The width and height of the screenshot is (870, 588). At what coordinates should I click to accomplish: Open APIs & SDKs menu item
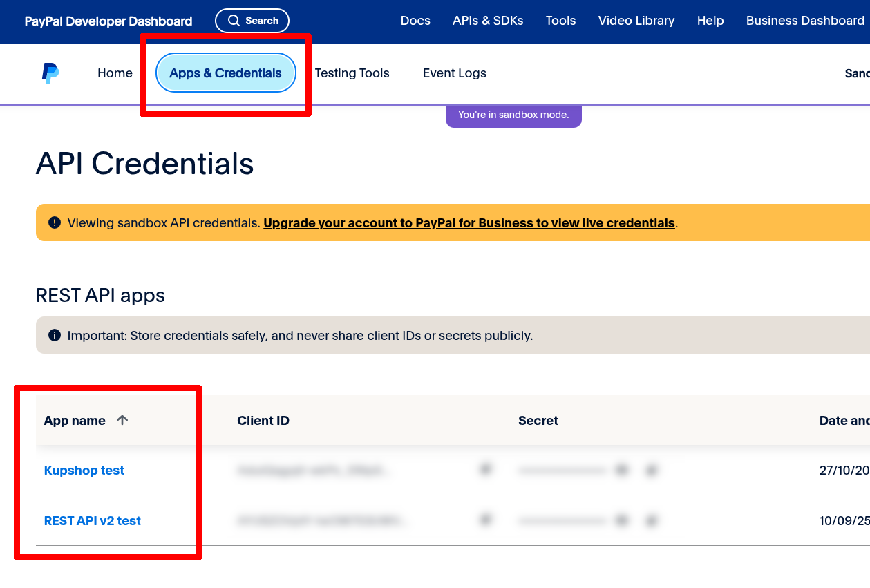click(488, 21)
